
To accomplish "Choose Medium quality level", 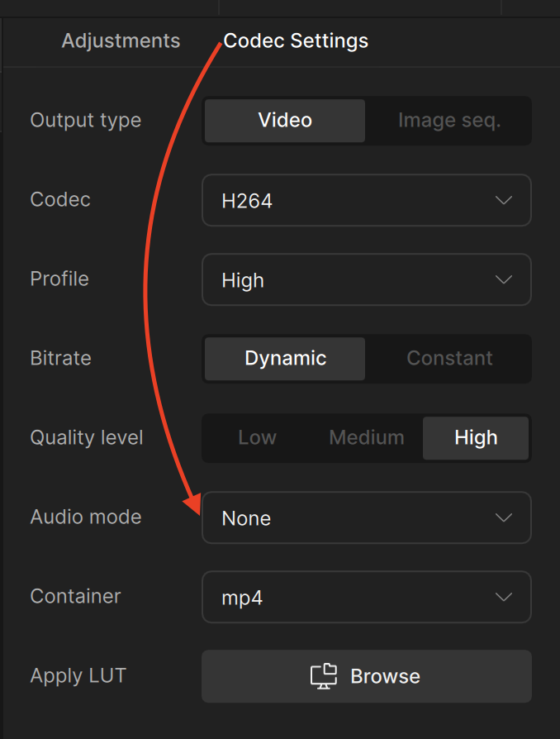I will coord(367,437).
